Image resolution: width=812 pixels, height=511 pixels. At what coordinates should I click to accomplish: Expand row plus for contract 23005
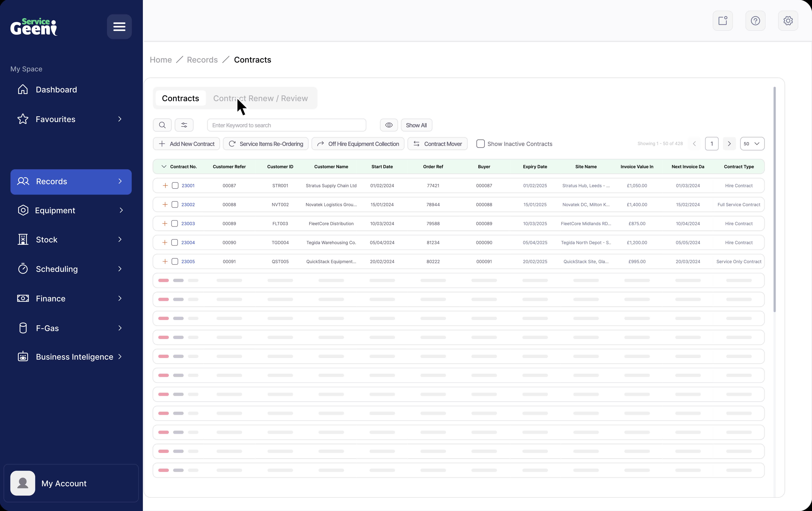click(x=165, y=262)
